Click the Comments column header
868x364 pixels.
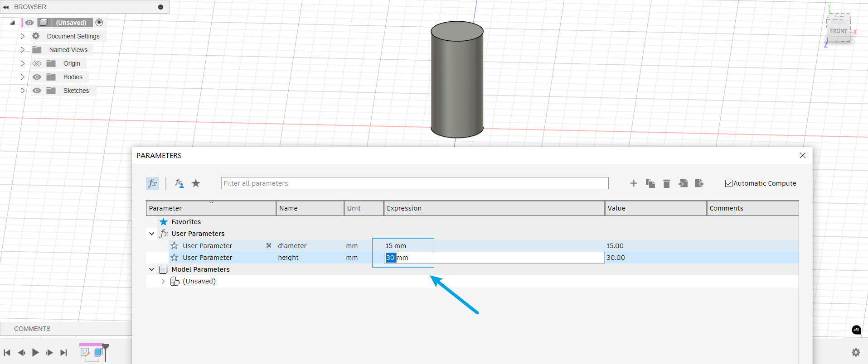pyautogui.click(x=753, y=208)
